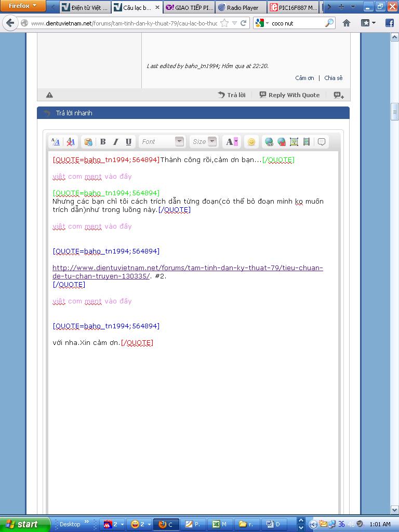
Task: Open the first taskbar group showing 2
Action: coord(114,525)
